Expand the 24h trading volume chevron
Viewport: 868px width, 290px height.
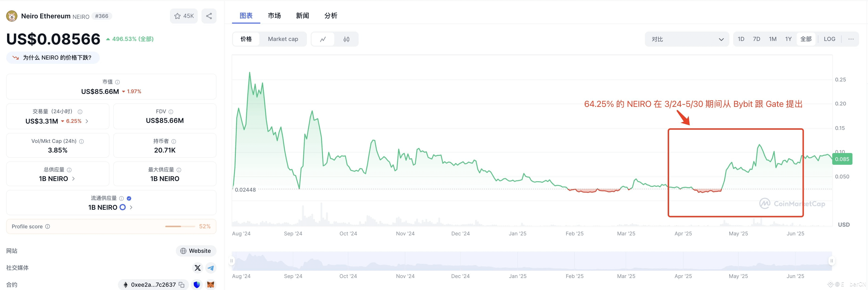click(x=87, y=121)
